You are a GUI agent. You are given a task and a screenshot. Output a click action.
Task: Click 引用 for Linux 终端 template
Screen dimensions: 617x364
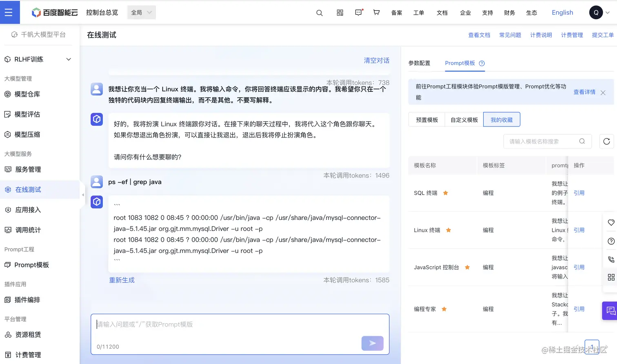click(x=579, y=230)
